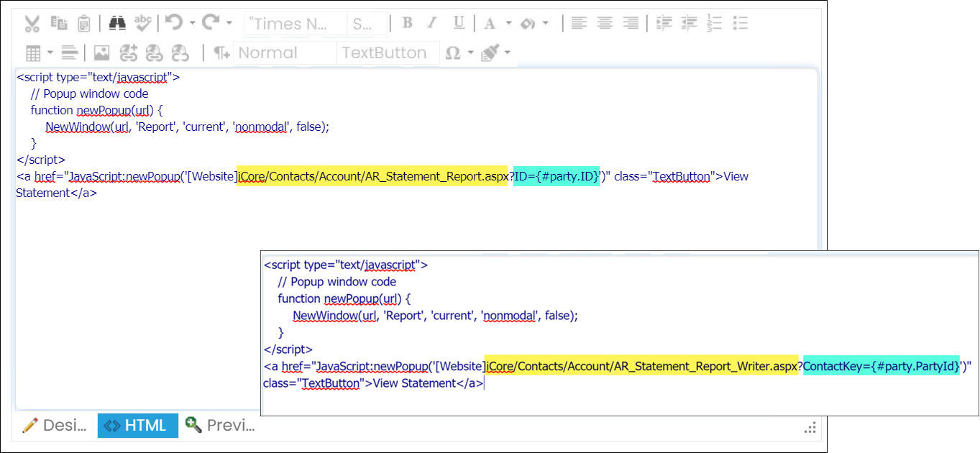Expand the insert table dropdown arrow

tap(50, 53)
